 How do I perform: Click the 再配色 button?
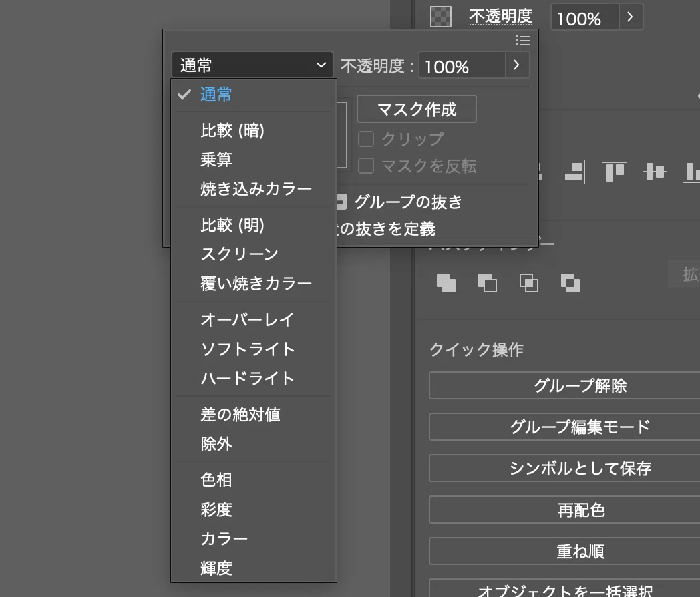pos(564,510)
